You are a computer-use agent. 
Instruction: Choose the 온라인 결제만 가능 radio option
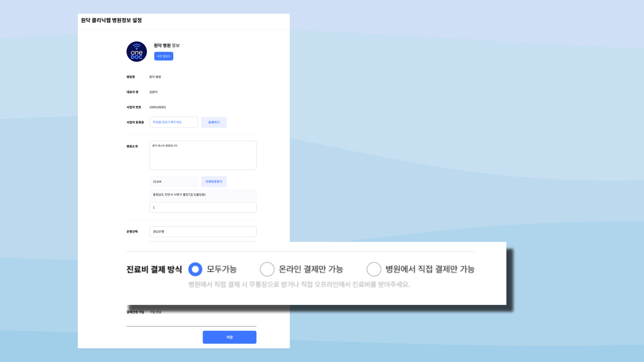point(267,269)
